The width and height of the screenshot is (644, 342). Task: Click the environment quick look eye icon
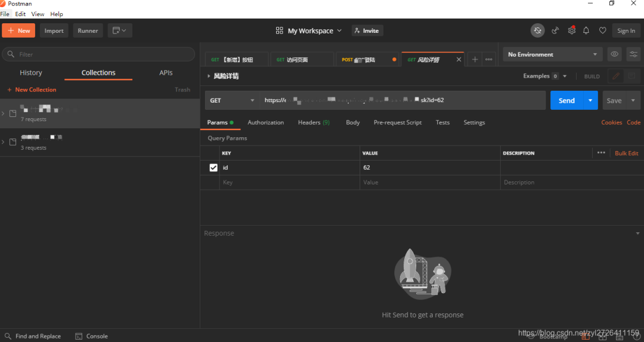(x=614, y=54)
